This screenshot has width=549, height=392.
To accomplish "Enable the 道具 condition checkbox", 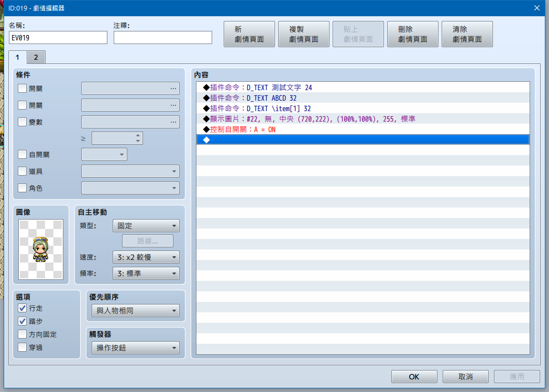I will (22, 171).
